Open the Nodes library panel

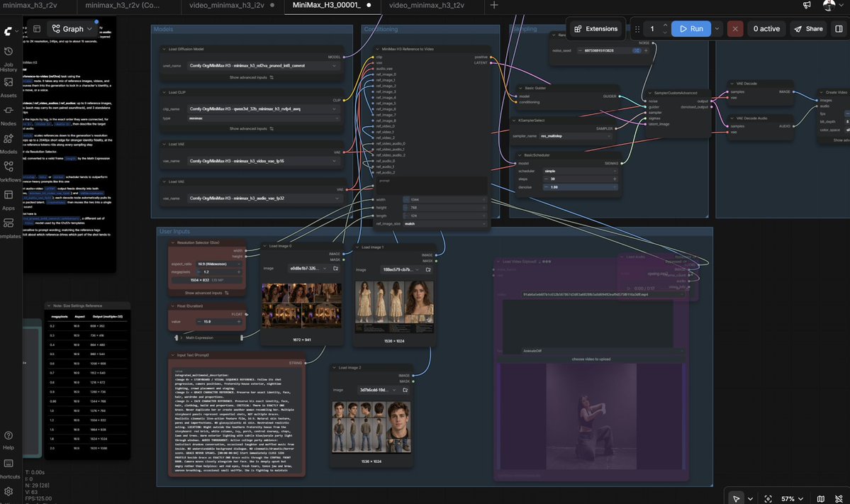tap(9, 116)
